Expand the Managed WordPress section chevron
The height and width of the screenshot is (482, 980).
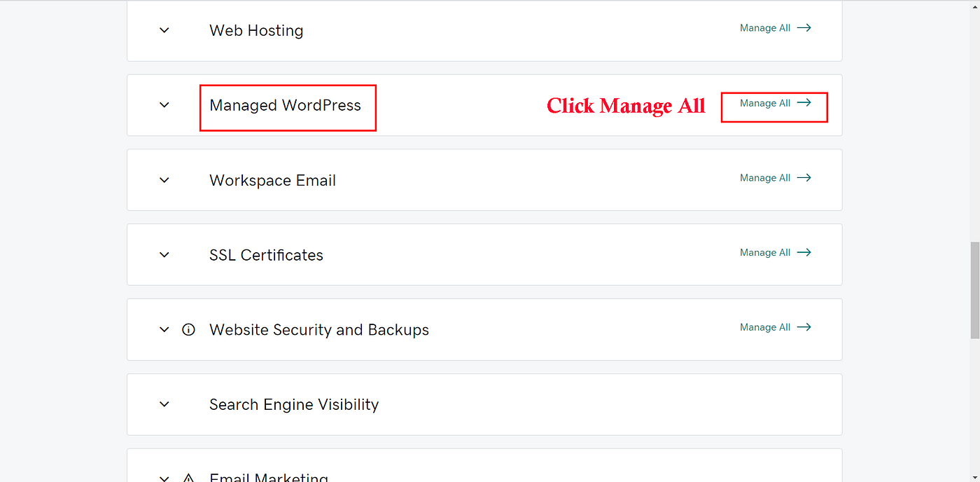(x=164, y=105)
